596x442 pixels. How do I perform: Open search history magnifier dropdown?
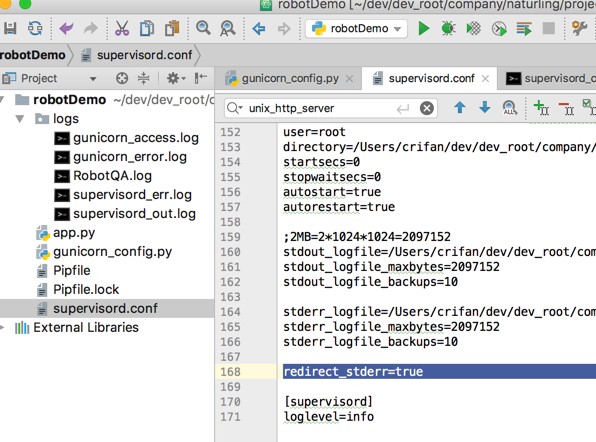pyautogui.click(x=234, y=109)
